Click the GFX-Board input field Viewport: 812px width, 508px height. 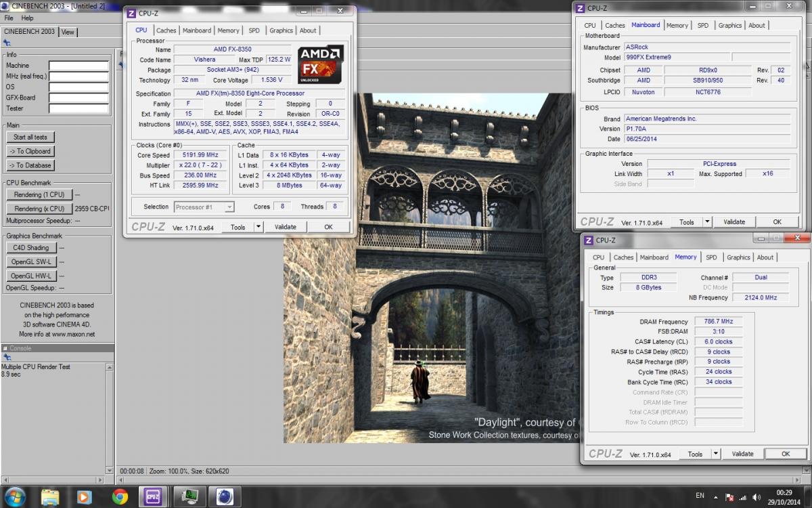pos(78,98)
